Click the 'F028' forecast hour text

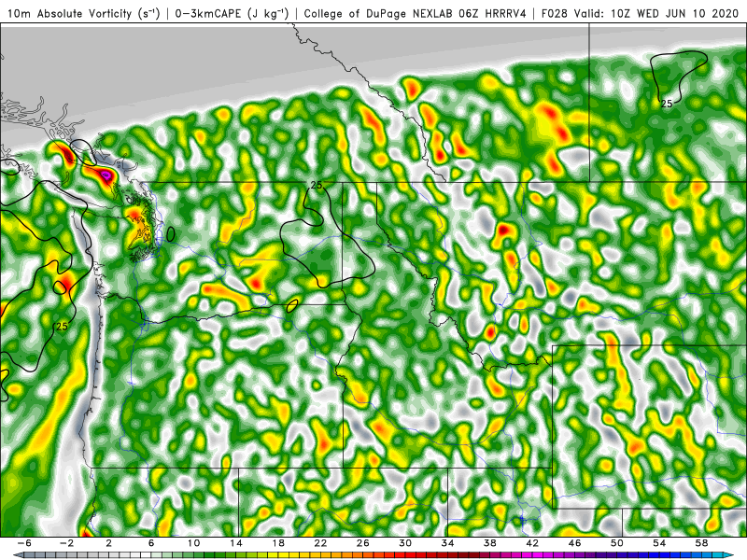555,14
